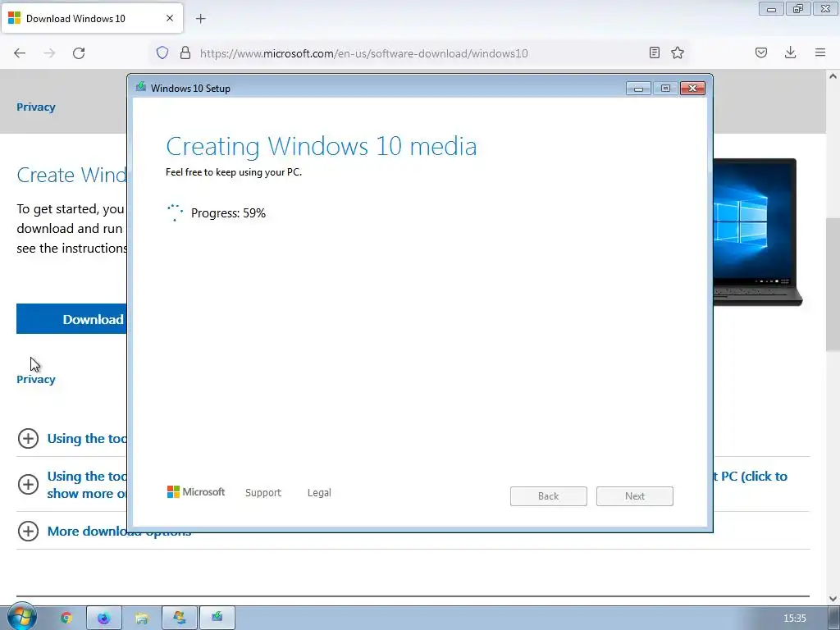Click the Creating Windows 10 media heading
This screenshot has width=840, height=630.
(x=322, y=146)
